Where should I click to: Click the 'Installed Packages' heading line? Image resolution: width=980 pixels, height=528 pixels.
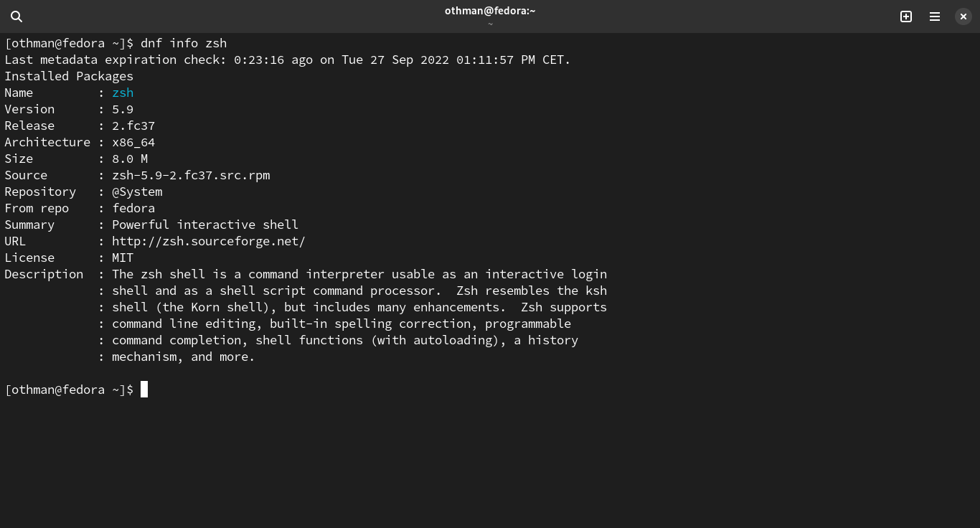point(69,76)
